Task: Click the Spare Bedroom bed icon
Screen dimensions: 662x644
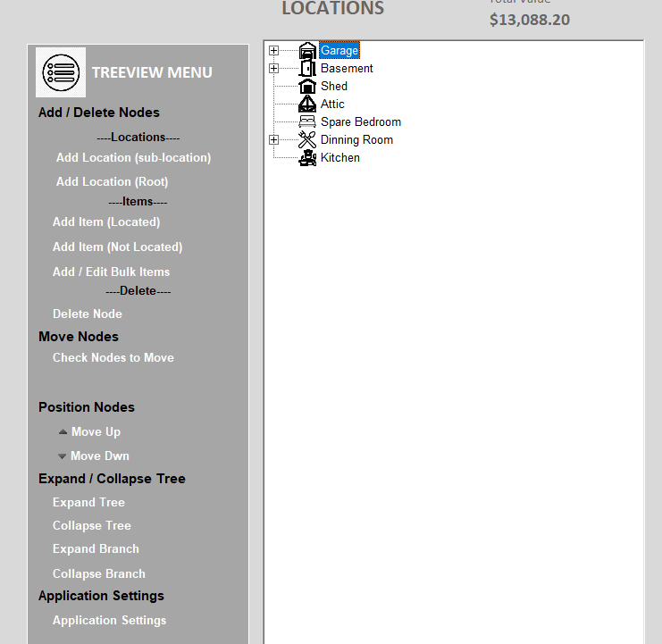Action: pyautogui.click(x=307, y=121)
